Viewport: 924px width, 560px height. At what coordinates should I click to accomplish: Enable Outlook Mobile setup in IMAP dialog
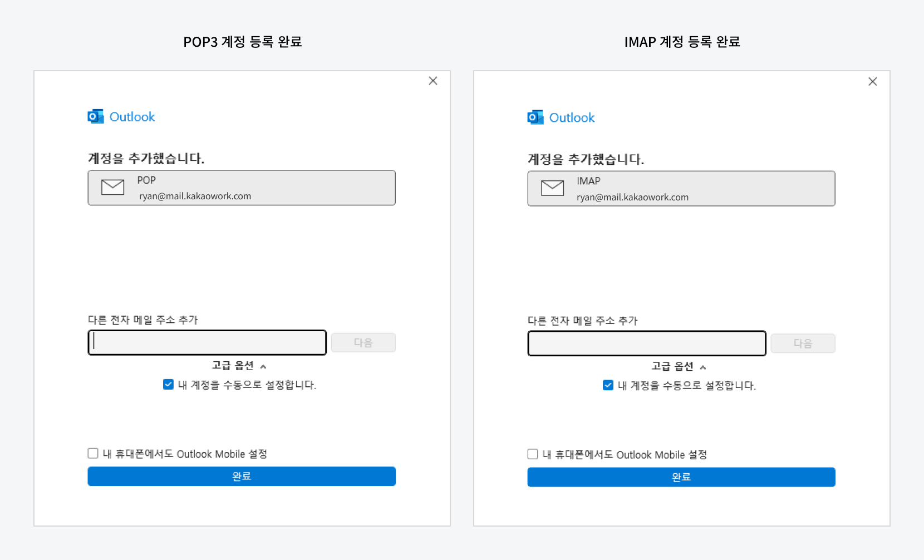(533, 454)
